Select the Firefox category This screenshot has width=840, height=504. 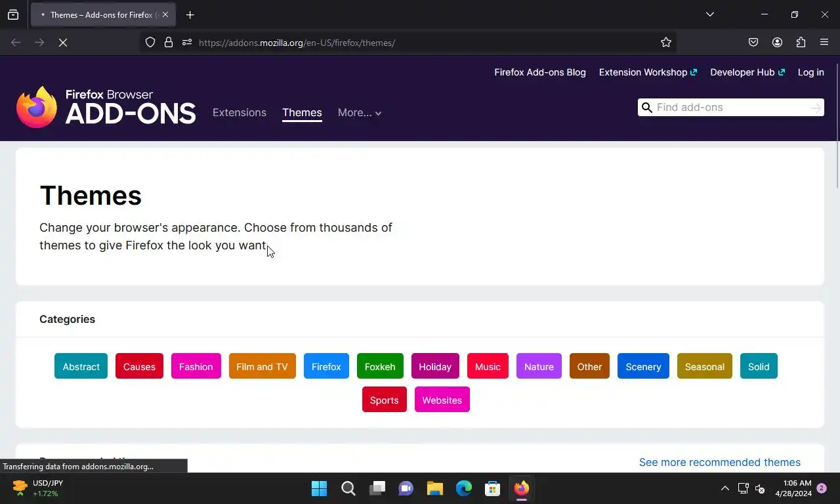pos(326,366)
